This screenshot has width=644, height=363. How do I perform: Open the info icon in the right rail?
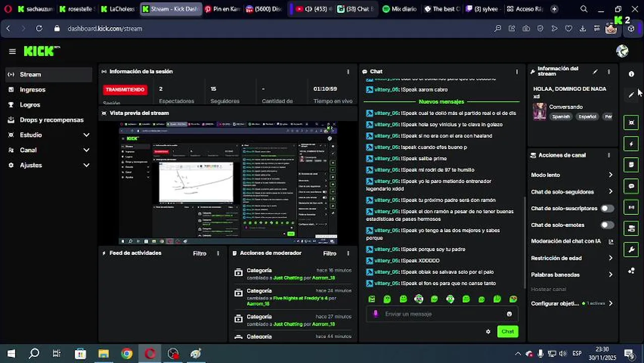pyautogui.click(x=631, y=74)
